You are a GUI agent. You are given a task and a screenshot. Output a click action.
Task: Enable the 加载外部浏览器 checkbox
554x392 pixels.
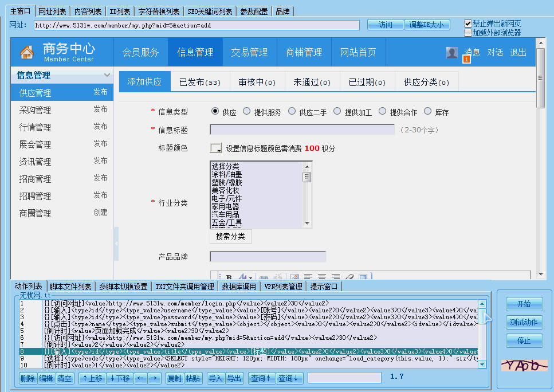click(468, 33)
